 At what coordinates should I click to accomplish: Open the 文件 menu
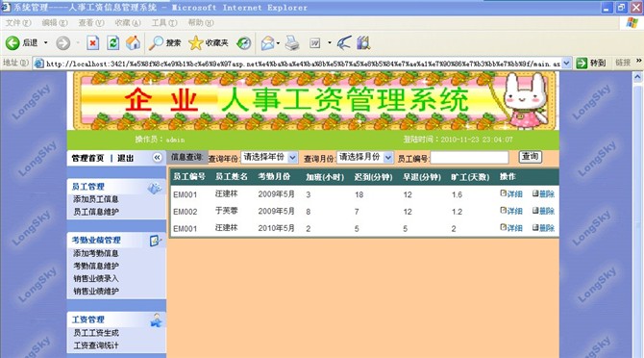(17, 23)
